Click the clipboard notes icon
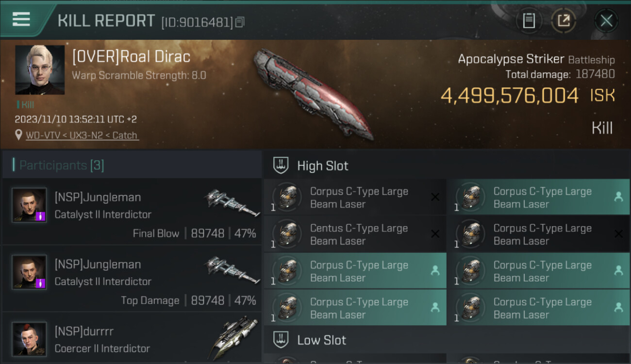 (x=529, y=21)
